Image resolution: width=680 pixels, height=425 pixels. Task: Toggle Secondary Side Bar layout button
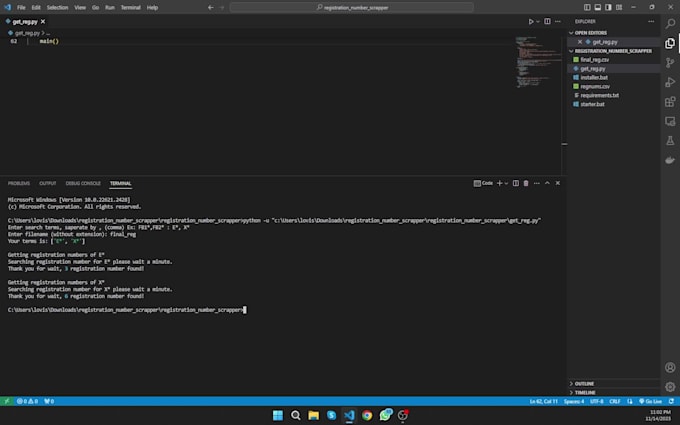(608, 7)
